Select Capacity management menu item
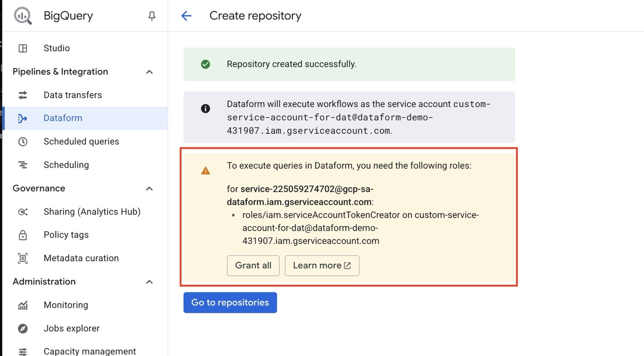 point(90,351)
